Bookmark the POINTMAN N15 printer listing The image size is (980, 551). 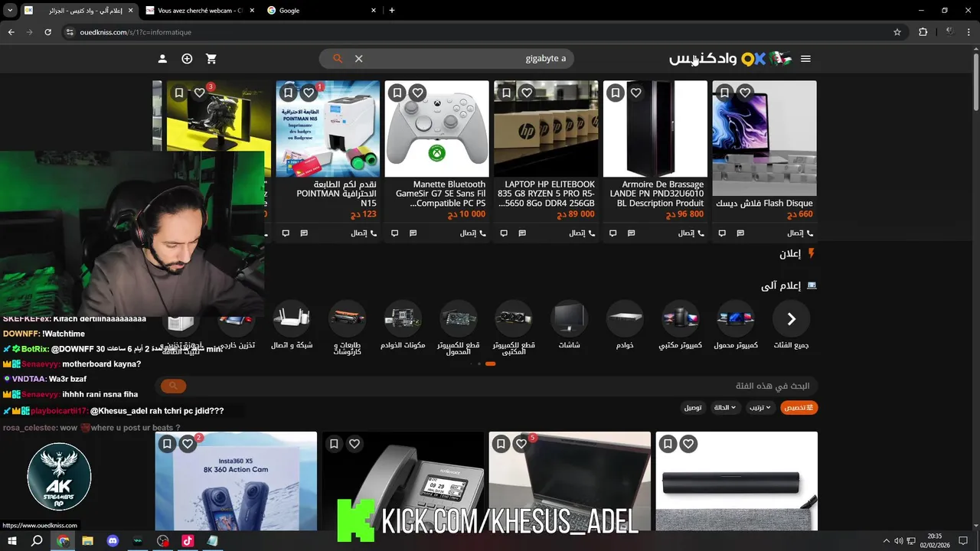click(x=288, y=93)
